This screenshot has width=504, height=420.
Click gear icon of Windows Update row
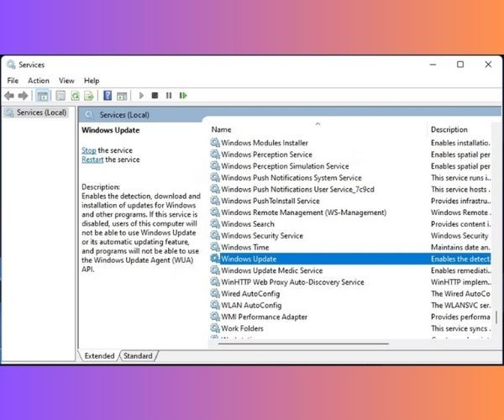click(215, 259)
